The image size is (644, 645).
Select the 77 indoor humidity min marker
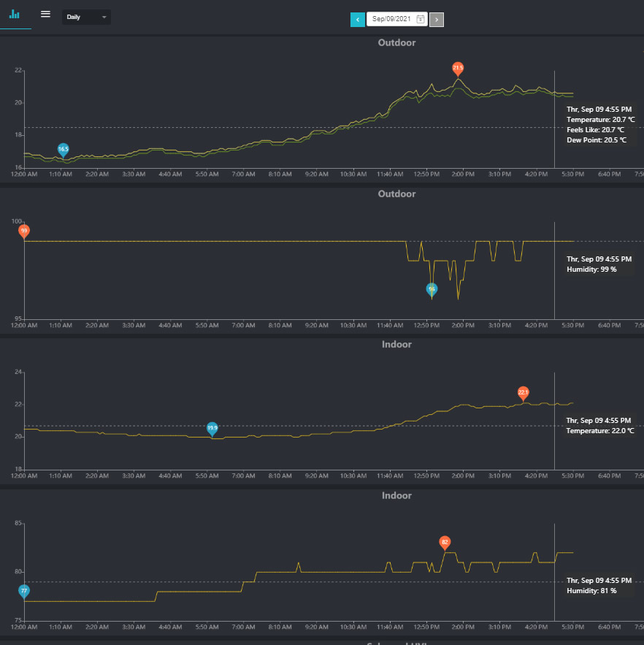(24, 590)
